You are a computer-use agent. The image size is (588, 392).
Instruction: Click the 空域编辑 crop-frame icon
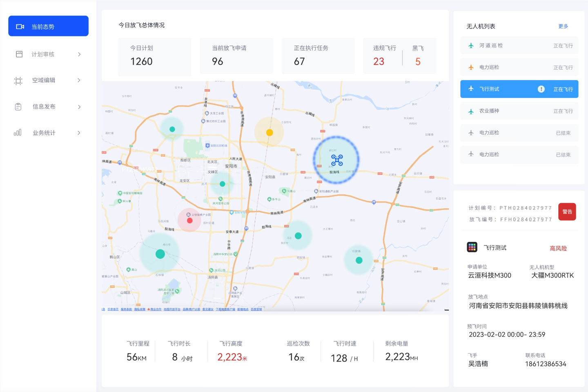(x=18, y=80)
